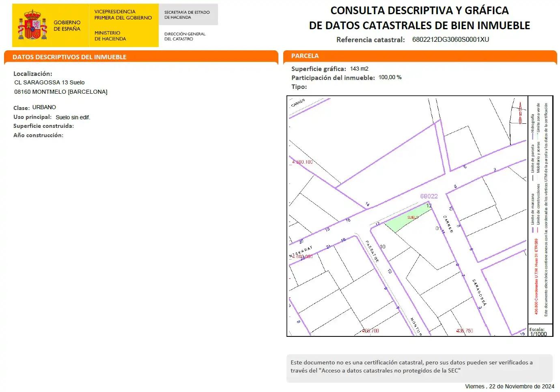Image resolution: width=560 pixels, height=392 pixels.
Task: Click map coordinate label "436,700"
Action: point(370,331)
